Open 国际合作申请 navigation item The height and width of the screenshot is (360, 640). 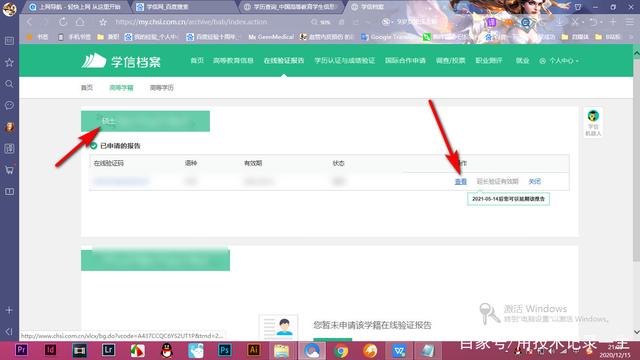tap(405, 60)
